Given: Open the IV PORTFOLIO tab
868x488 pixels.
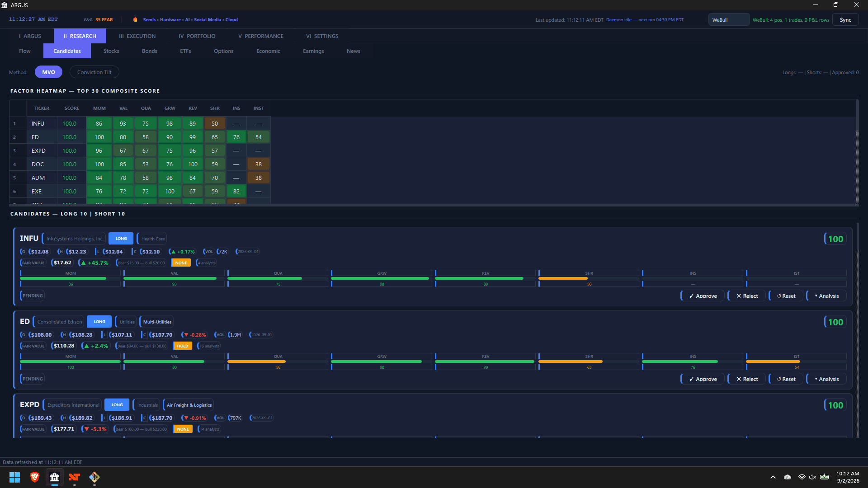Looking at the screenshot, I should coord(197,36).
